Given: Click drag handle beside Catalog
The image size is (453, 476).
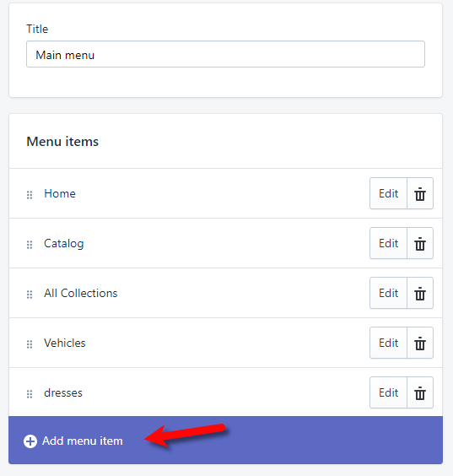Looking at the screenshot, I should tap(30, 245).
